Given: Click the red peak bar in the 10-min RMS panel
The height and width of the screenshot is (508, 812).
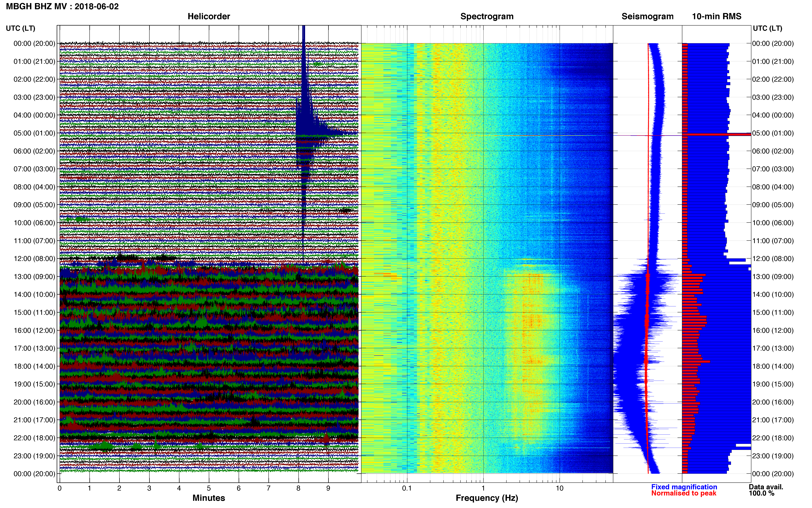Looking at the screenshot, I should (716, 134).
